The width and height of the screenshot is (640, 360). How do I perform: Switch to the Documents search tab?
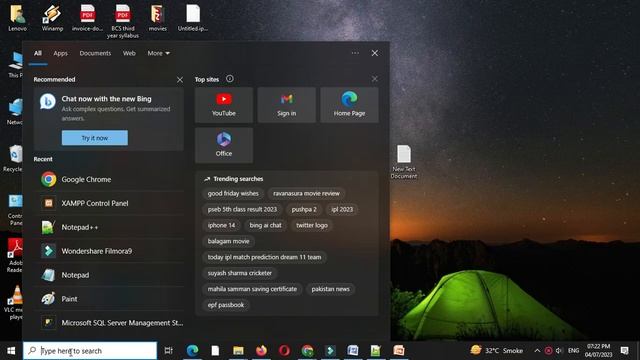click(95, 53)
